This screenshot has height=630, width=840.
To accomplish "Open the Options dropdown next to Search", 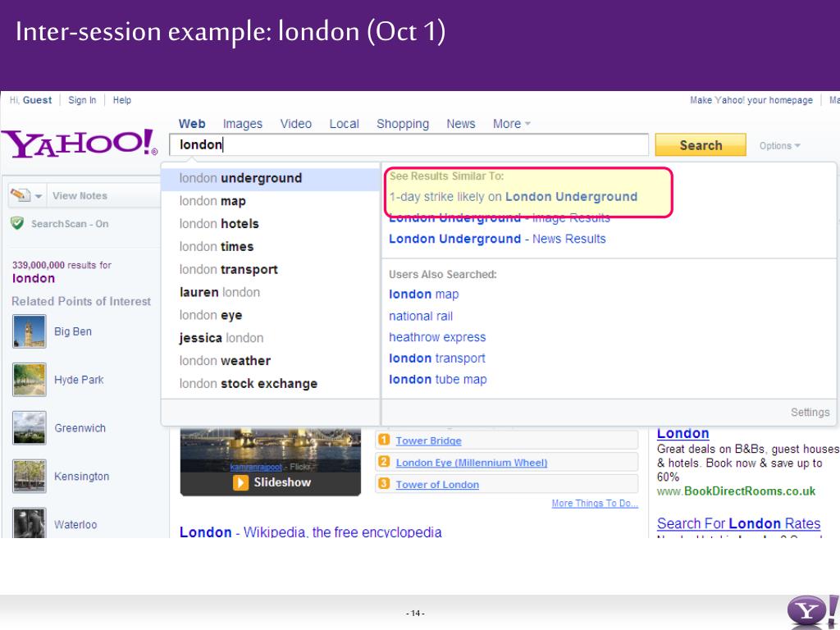I will (x=779, y=146).
